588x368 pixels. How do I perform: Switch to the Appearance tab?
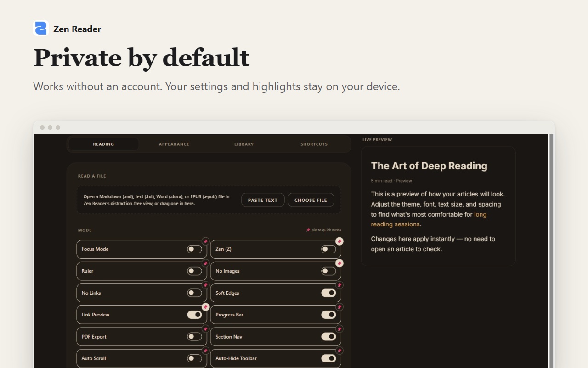click(x=174, y=144)
